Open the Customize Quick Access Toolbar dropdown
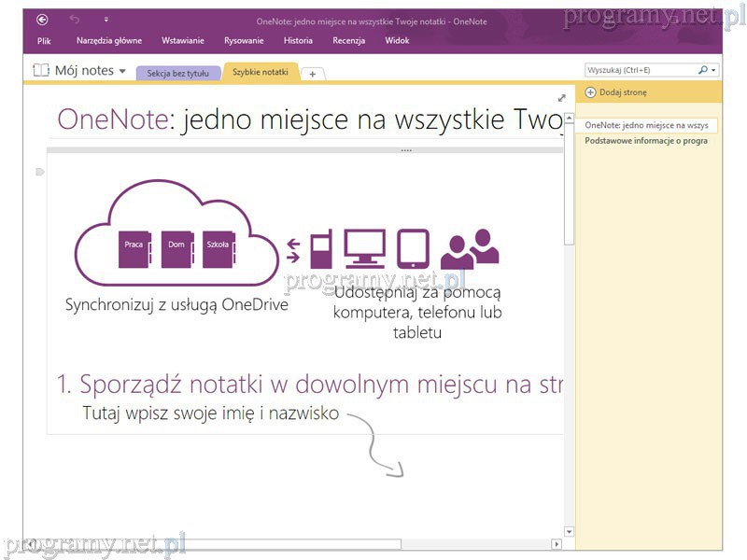Image resolution: width=747 pixels, height=560 pixels. pos(106,19)
